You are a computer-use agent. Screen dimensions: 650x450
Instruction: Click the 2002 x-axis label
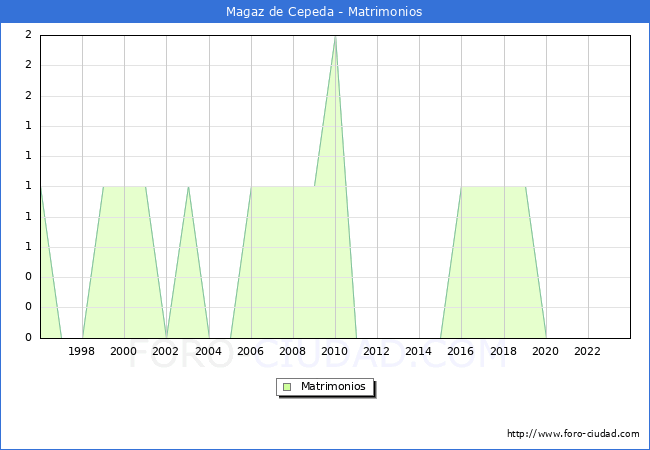click(166, 351)
